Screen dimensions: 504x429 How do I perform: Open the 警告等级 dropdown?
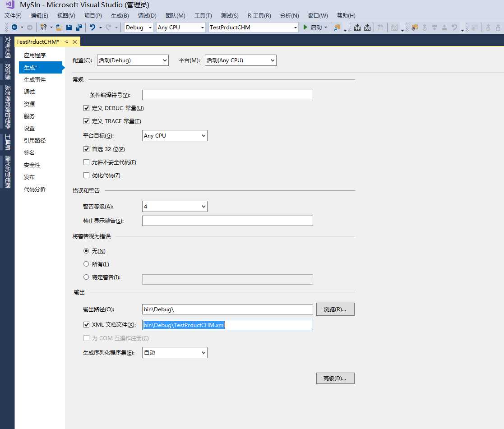[x=175, y=207]
